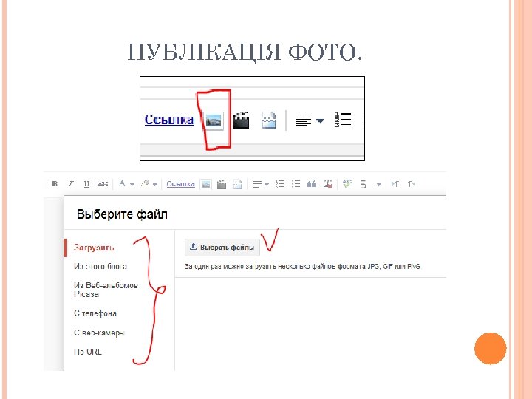The width and height of the screenshot is (532, 399).
Task: Open alignment dropdown arrow in enlarged toolbar
Action: 320,120
